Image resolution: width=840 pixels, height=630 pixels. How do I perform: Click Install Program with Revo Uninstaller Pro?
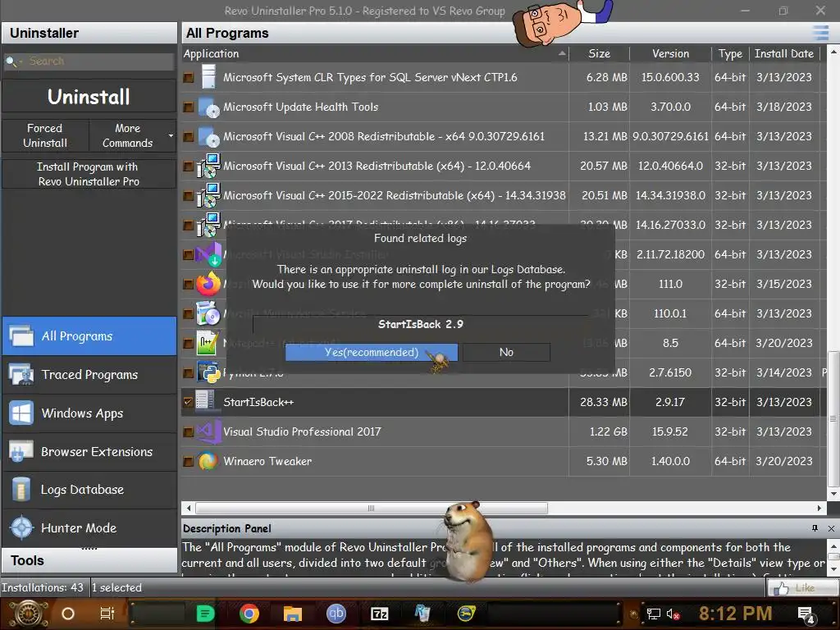click(89, 174)
